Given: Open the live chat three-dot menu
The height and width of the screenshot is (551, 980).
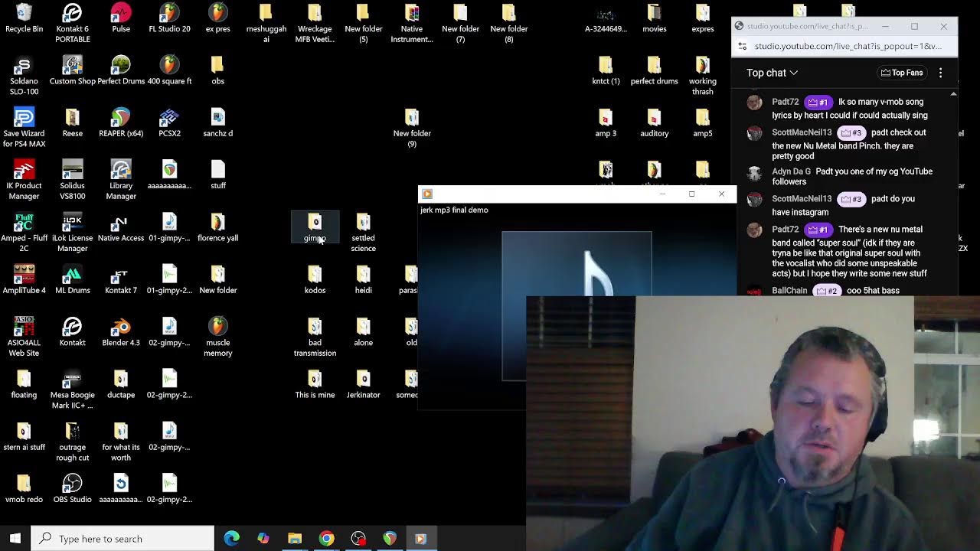Looking at the screenshot, I should click(x=940, y=73).
